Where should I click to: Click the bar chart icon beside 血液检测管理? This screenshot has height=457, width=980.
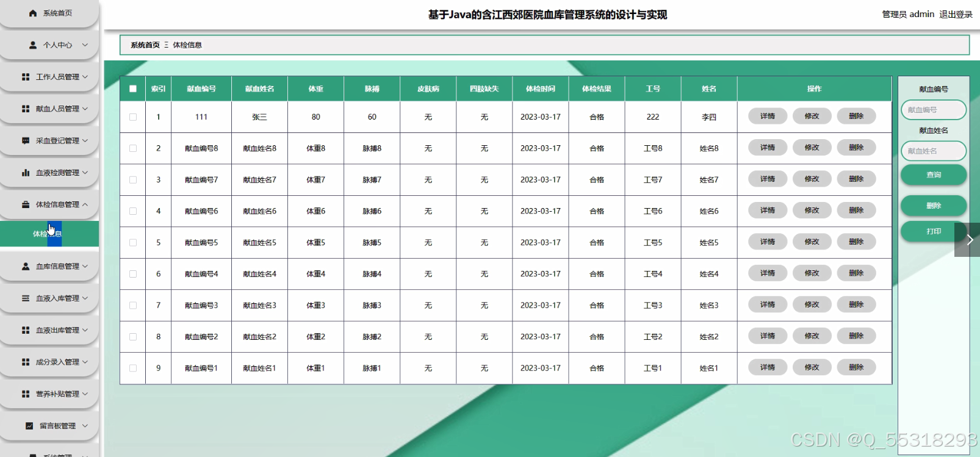tap(26, 173)
